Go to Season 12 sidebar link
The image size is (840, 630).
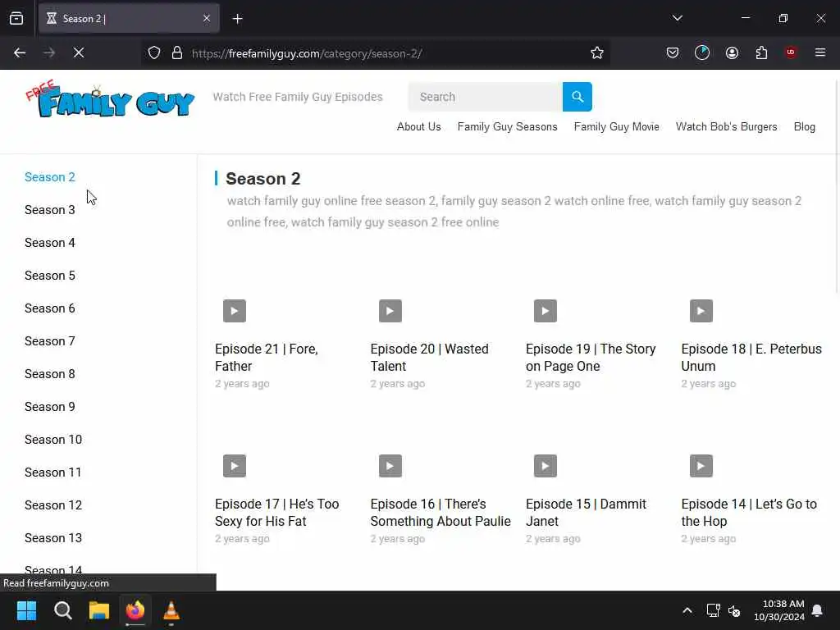(x=53, y=505)
